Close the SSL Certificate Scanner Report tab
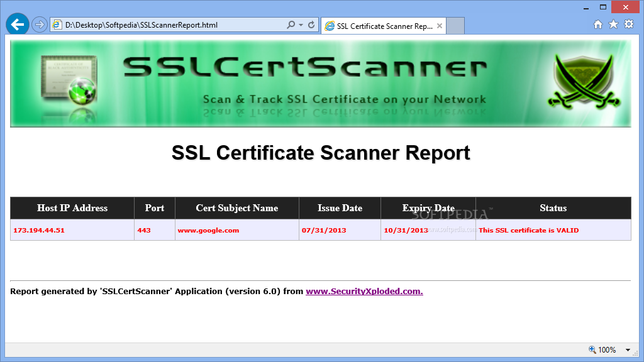The image size is (644, 362). (440, 26)
